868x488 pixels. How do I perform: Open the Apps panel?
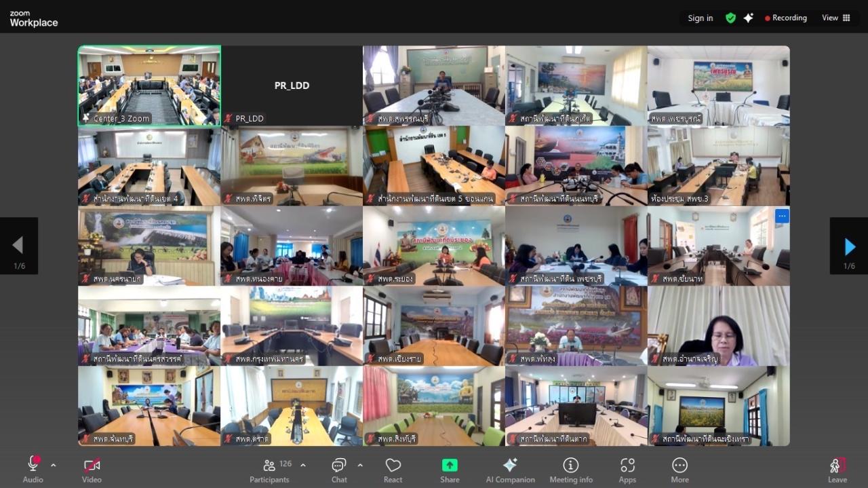[x=627, y=470]
